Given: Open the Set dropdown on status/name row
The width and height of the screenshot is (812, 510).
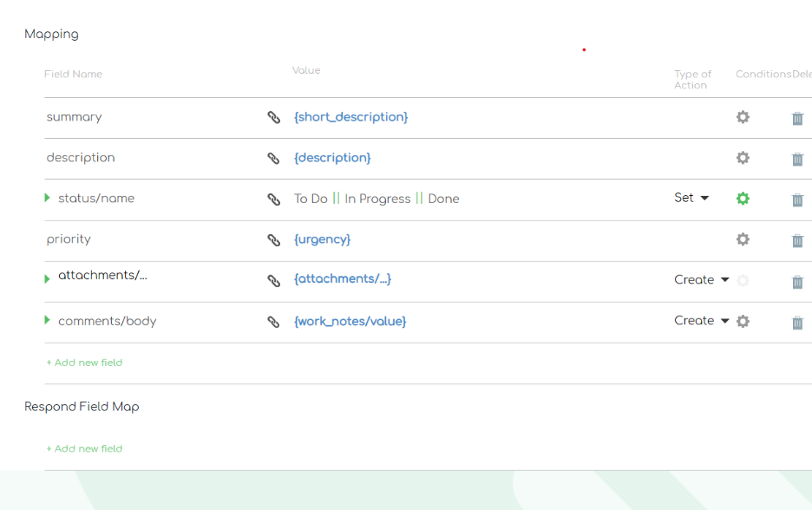Looking at the screenshot, I should (691, 198).
